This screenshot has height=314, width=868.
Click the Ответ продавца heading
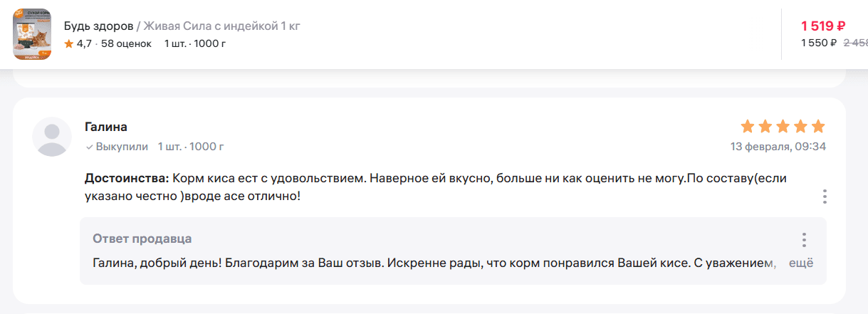coord(142,239)
